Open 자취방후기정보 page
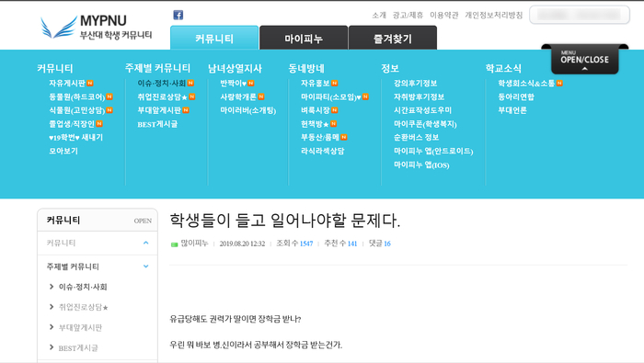 pyautogui.click(x=419, y=97)
